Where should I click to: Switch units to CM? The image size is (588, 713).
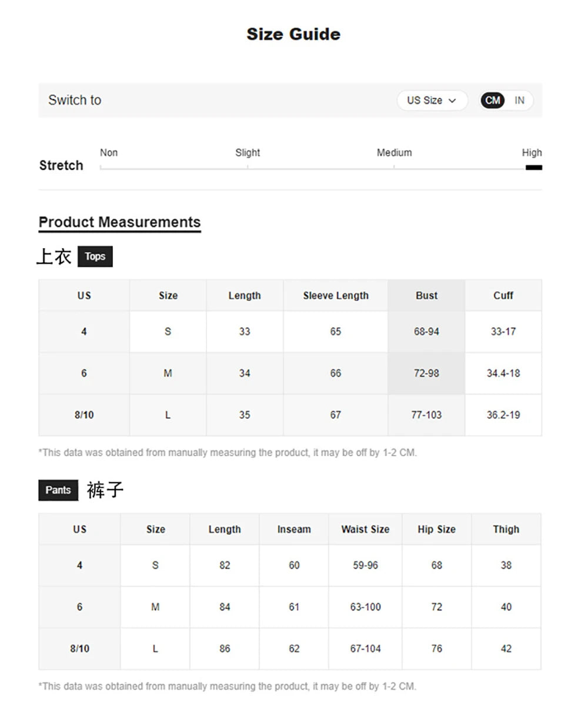tap(493, 101)
